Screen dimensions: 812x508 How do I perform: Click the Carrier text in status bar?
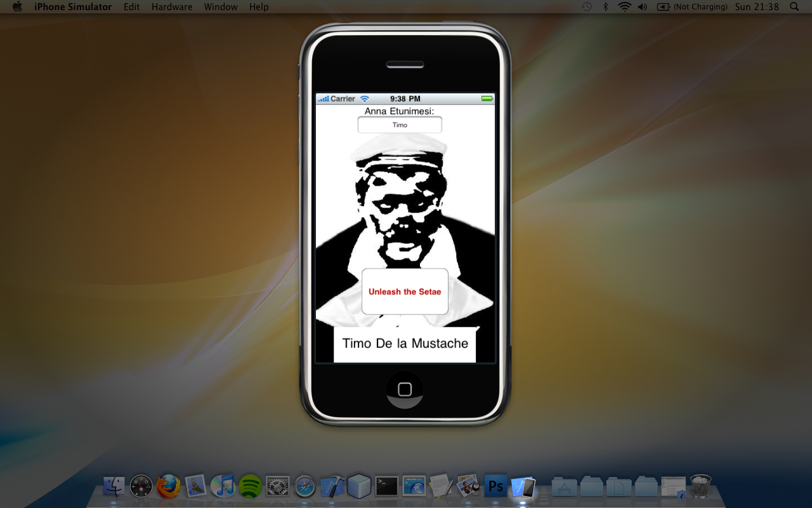(x=343, y=99)
